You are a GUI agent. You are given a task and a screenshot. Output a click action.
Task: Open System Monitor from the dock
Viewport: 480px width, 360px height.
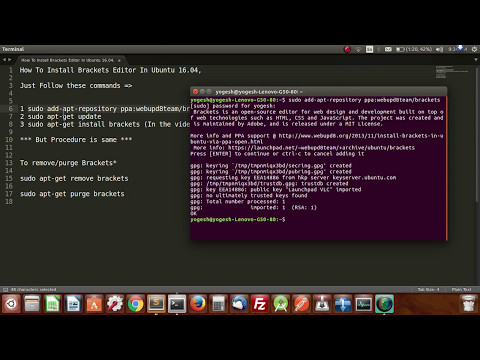point(363,304)
